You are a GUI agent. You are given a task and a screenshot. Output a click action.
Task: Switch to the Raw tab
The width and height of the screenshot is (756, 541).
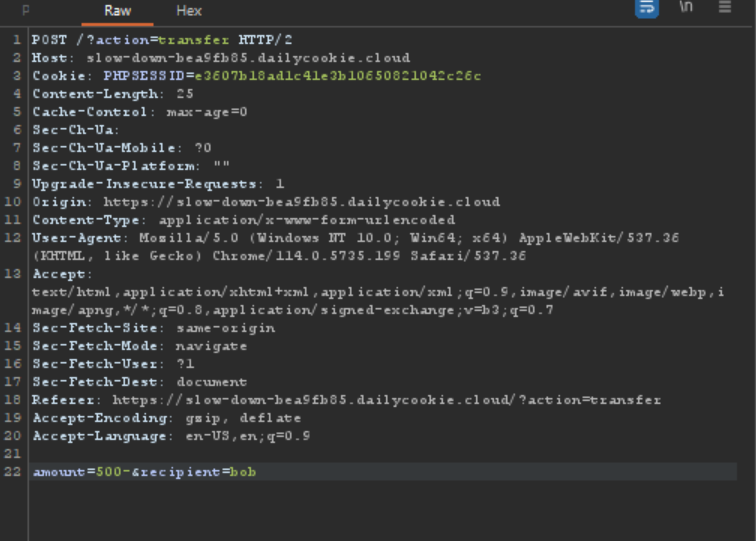pos(118,11)
